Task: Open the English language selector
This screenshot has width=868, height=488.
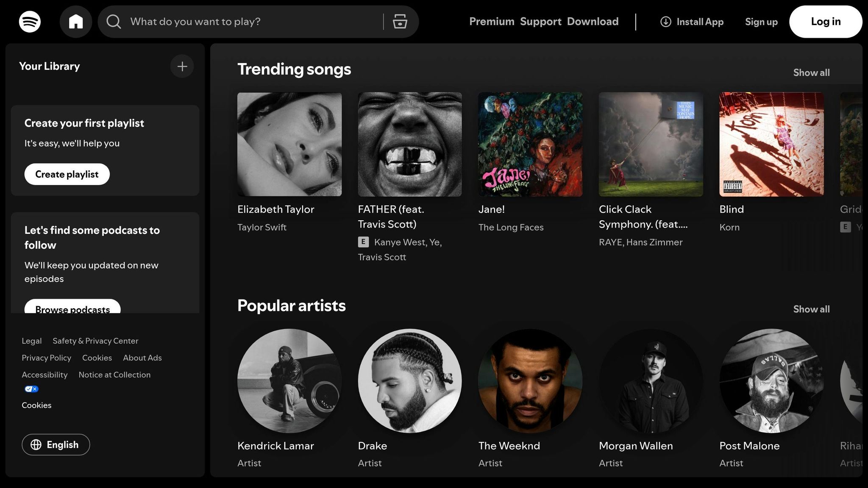Action: (56, 445)
